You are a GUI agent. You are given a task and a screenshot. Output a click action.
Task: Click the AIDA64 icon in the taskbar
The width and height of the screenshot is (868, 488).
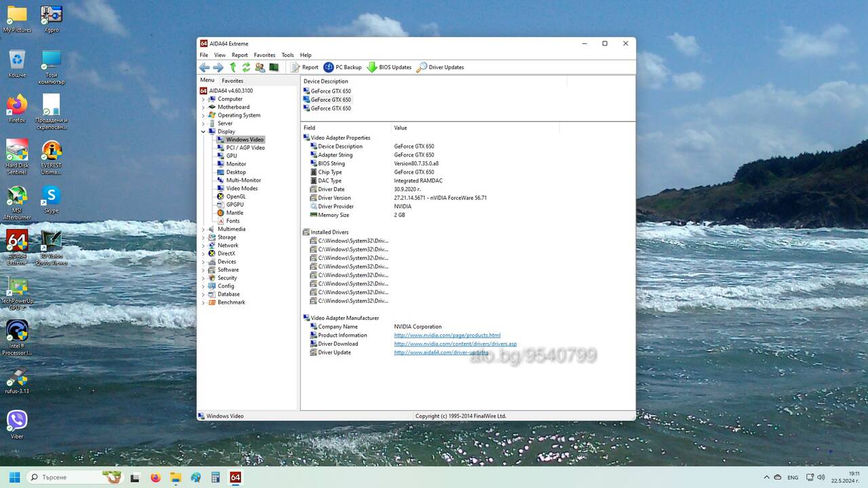pos(235,477)
